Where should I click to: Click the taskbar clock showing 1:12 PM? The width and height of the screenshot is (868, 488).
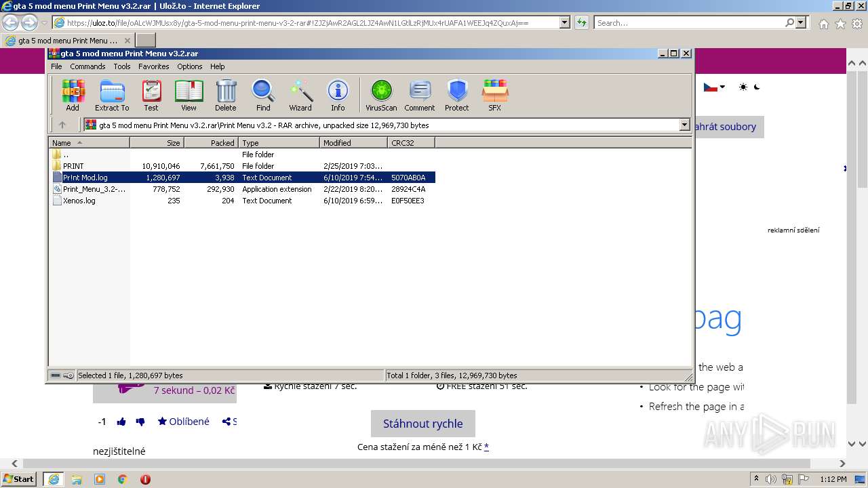[833, 479]
